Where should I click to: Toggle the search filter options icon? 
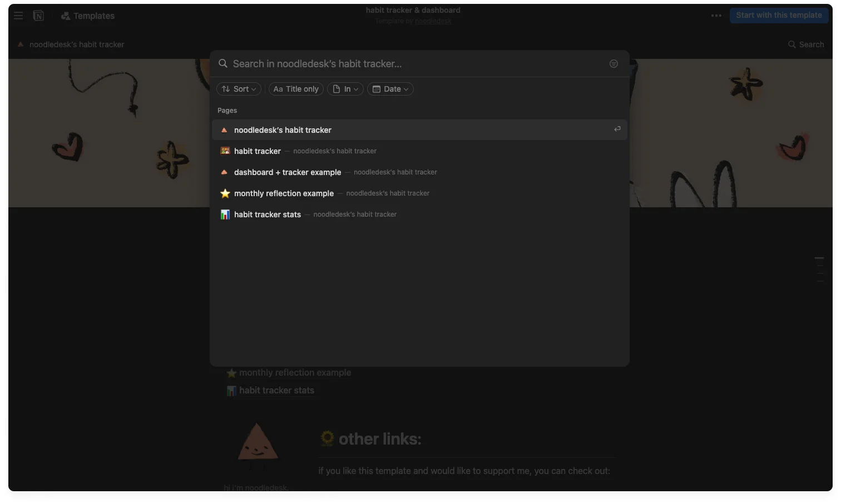point(614,64)
